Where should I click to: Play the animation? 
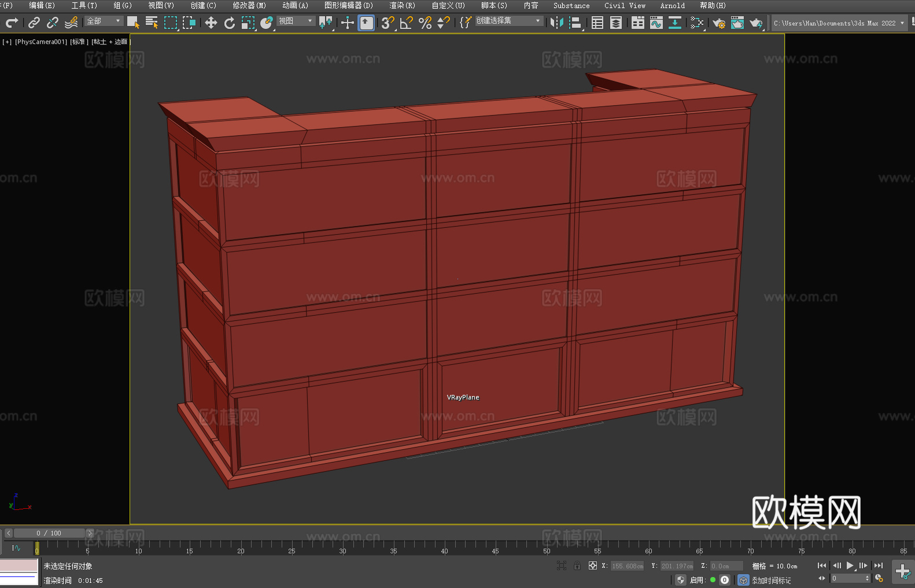pyautogui.click(x=850, y=565)
